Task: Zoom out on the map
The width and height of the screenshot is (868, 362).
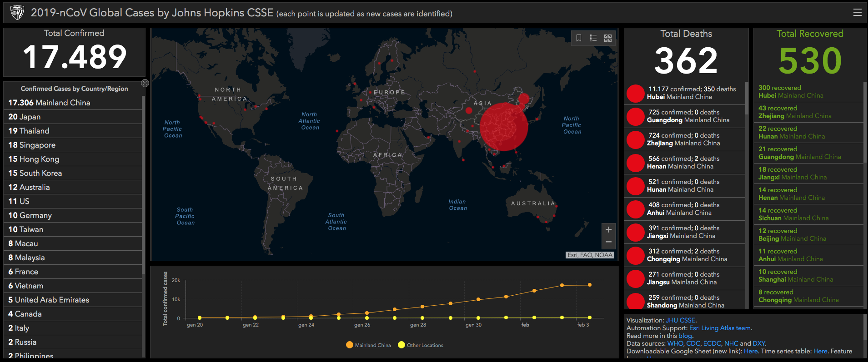Action: coord(608,242)
